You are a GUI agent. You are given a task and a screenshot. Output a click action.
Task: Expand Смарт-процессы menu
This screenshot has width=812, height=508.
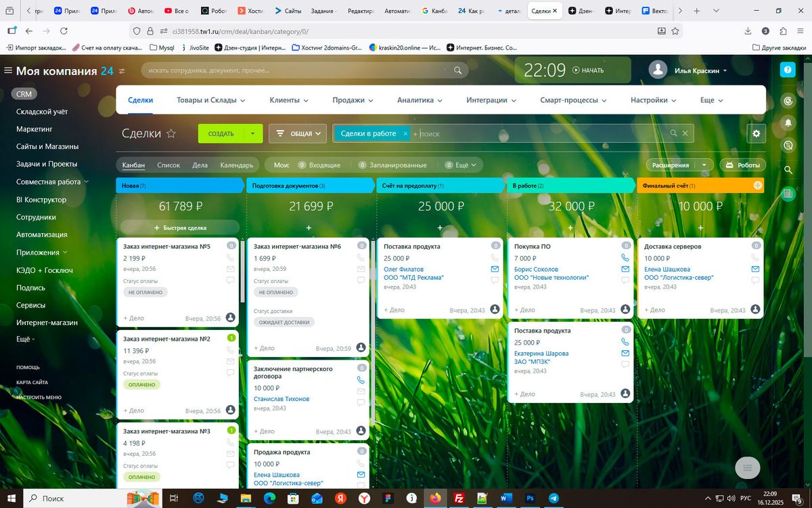[x=574, y=100]
